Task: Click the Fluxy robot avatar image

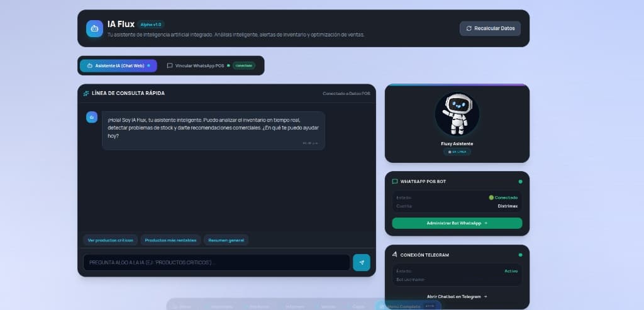Action: click(x=457, y=114)
